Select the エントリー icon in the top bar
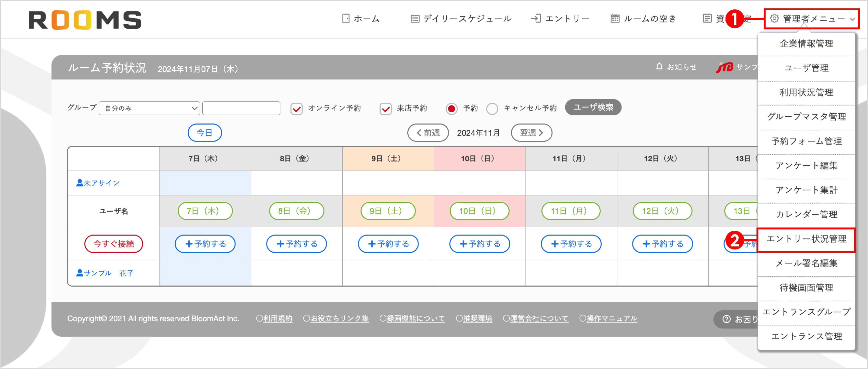Image resolution: width=868 pixels, height=369 pixels. click(536, 19)
